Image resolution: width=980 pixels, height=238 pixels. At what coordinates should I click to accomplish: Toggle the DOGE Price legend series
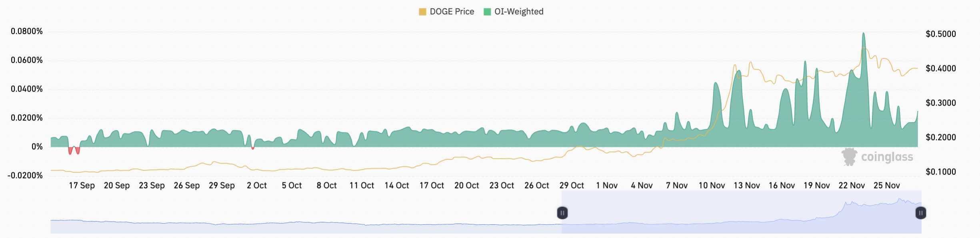[x=446, y=12]
